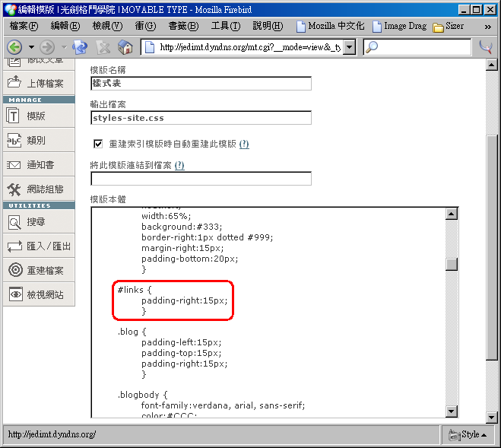The image size is (501, 448).
Task: Click the Stop loading X icon
Action: click(103, 47)
